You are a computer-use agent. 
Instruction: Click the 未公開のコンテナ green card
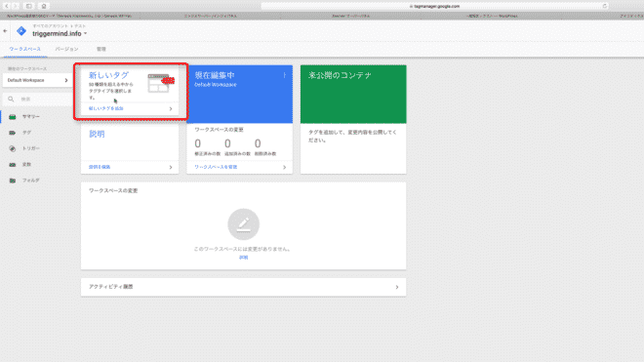(x=353, y=94)
